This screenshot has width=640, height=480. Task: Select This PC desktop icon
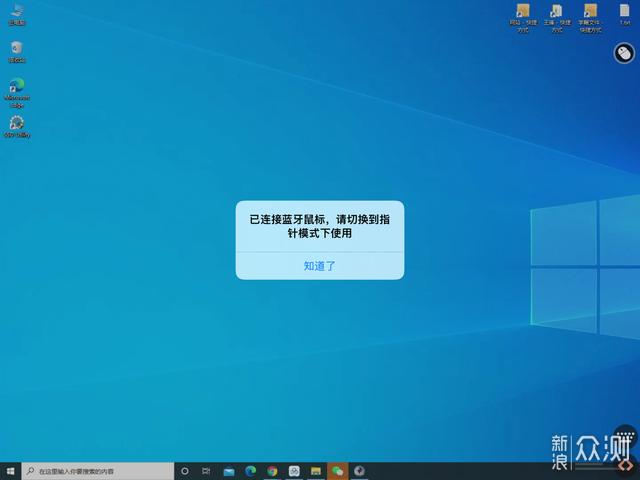coord(17,14)
